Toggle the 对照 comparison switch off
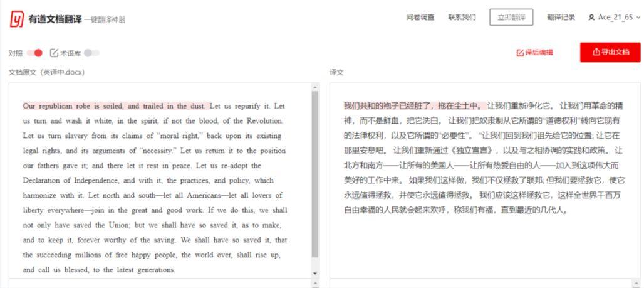The image size is (644, 288). coord(34,53)
